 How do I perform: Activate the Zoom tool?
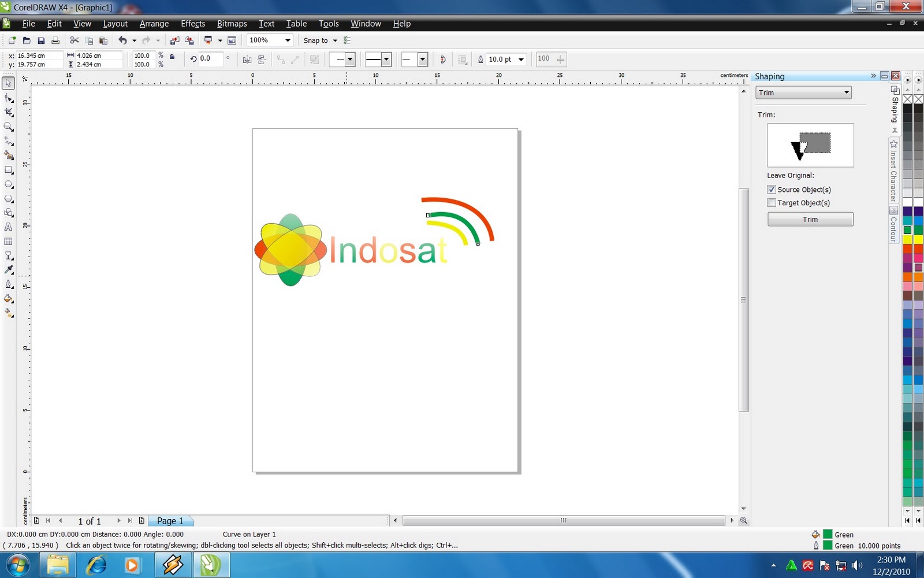[9, 127]
